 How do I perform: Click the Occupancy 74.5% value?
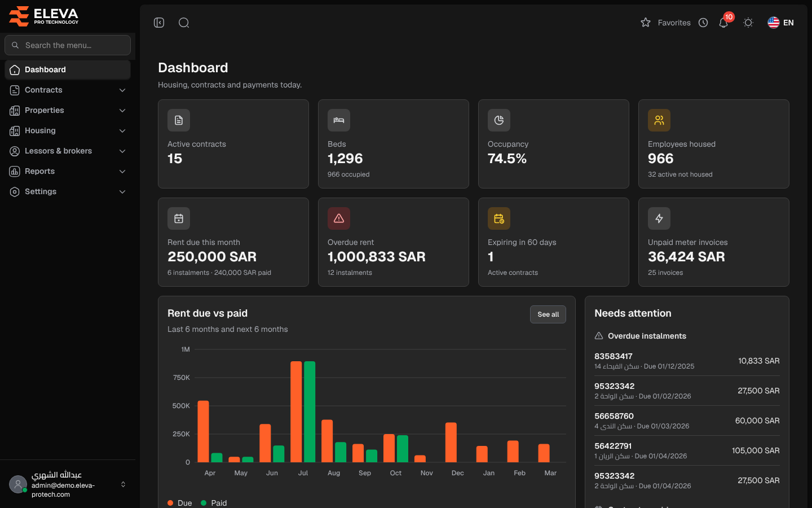[x=507, y=159]
